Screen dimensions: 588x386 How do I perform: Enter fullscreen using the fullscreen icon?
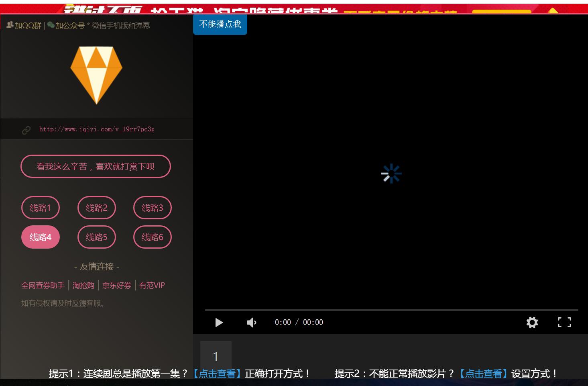(x=564, y=322)
